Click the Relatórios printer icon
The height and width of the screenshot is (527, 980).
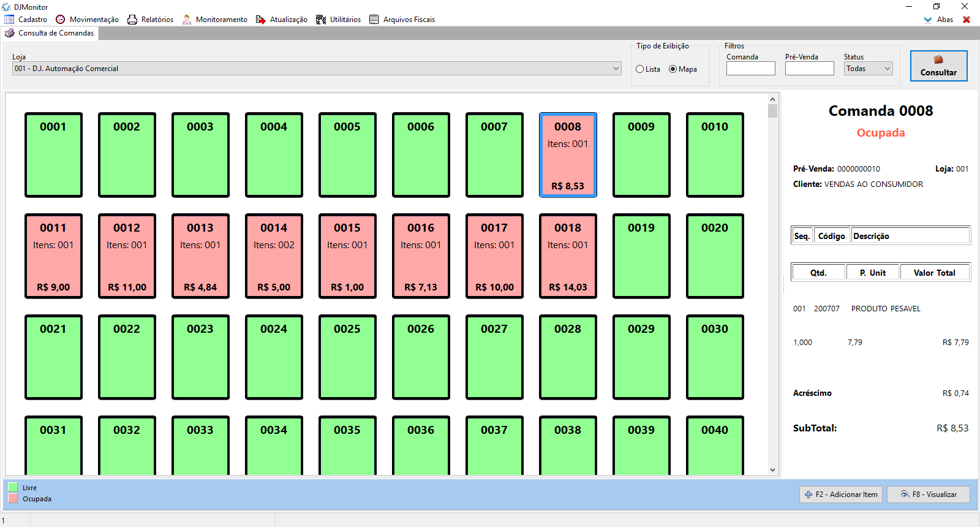[x=132, y=20]
